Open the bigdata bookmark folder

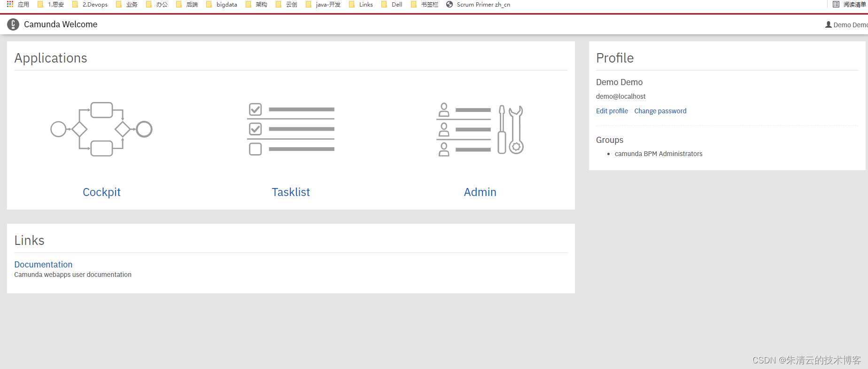coord(222,4)
